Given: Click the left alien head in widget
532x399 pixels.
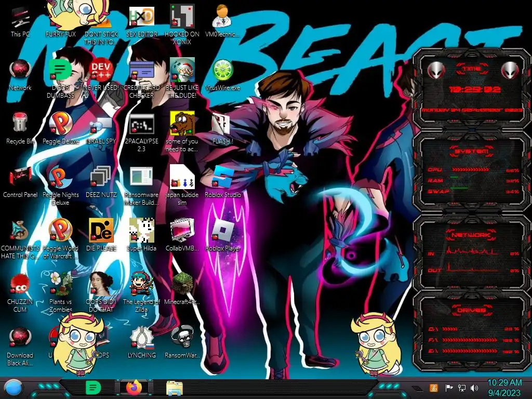Looking at the screenshot, I should click(x=436, y=70).
